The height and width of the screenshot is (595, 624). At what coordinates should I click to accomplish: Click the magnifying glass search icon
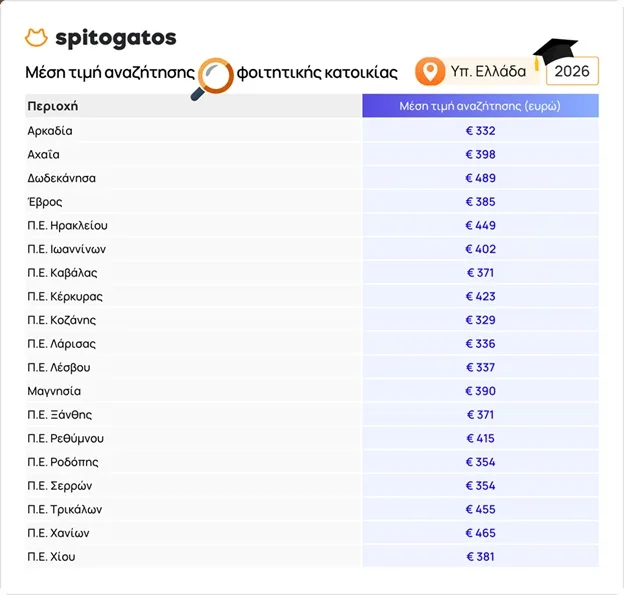(x=212, y=79)
